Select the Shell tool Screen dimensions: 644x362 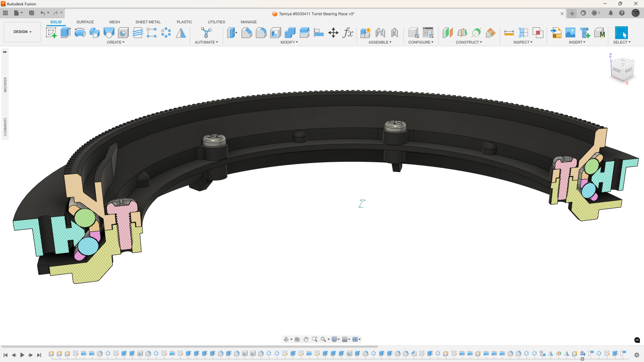click(x=275, y=33)
